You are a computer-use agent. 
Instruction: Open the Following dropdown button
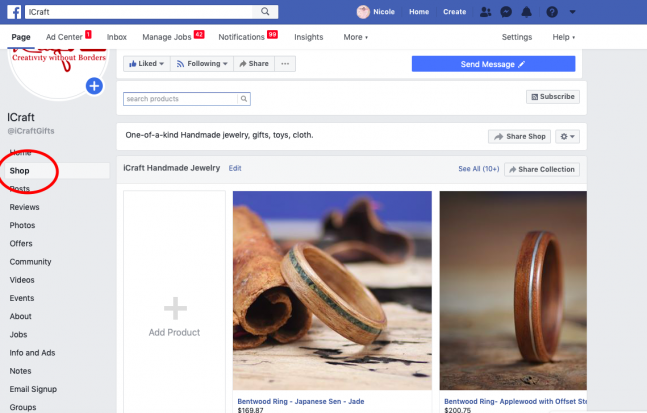[202, 64]
